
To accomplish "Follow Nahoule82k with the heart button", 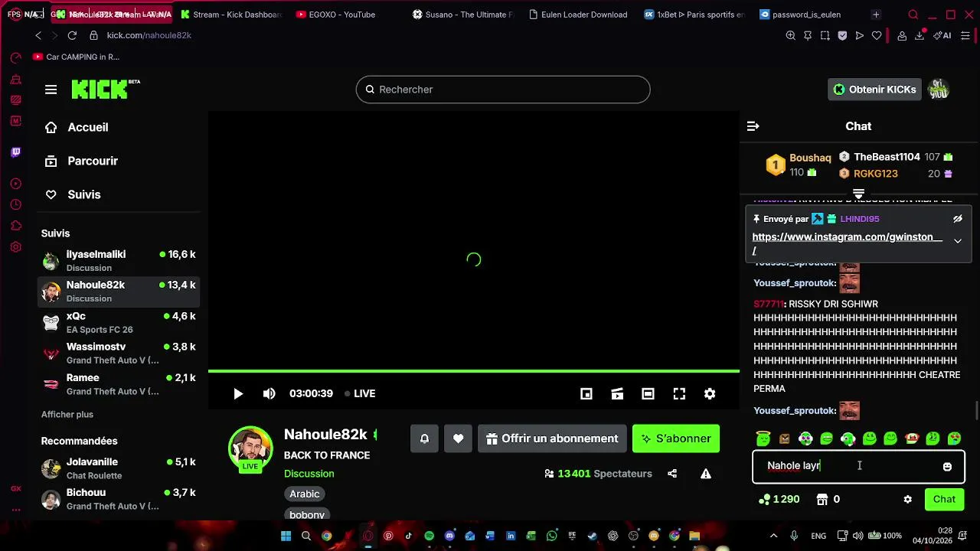I will tap(458, 439).
